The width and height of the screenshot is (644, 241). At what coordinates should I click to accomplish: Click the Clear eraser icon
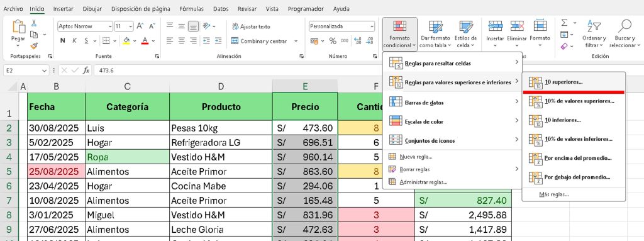(x=564, y=46)
